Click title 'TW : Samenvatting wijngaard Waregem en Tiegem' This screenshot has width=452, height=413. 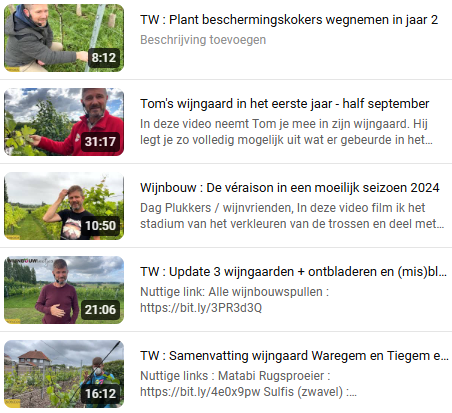294,356
